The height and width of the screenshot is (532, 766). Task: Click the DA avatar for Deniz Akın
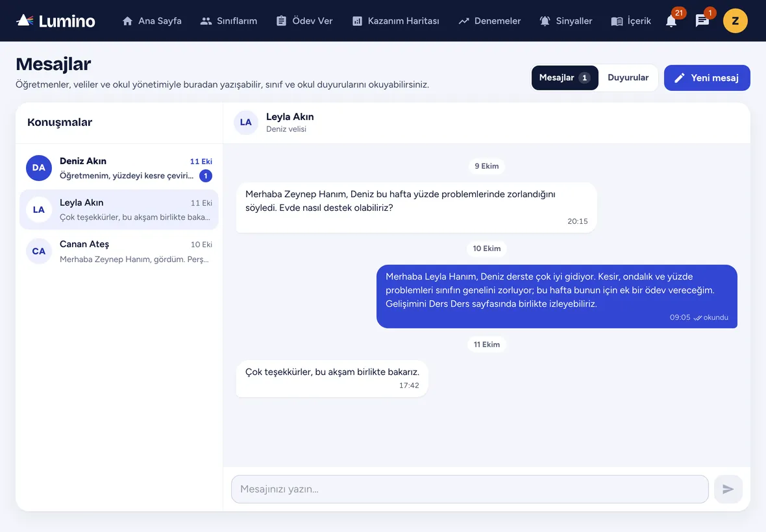pos(38,168)
